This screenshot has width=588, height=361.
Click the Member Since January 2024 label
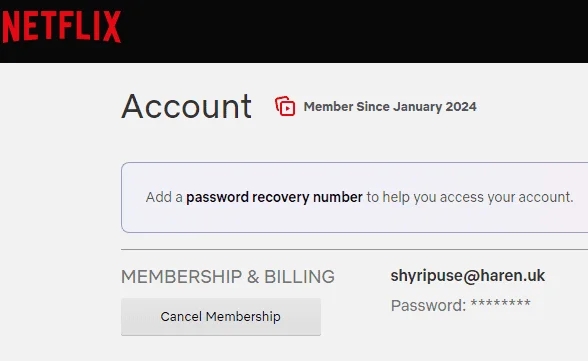[390, 106]
